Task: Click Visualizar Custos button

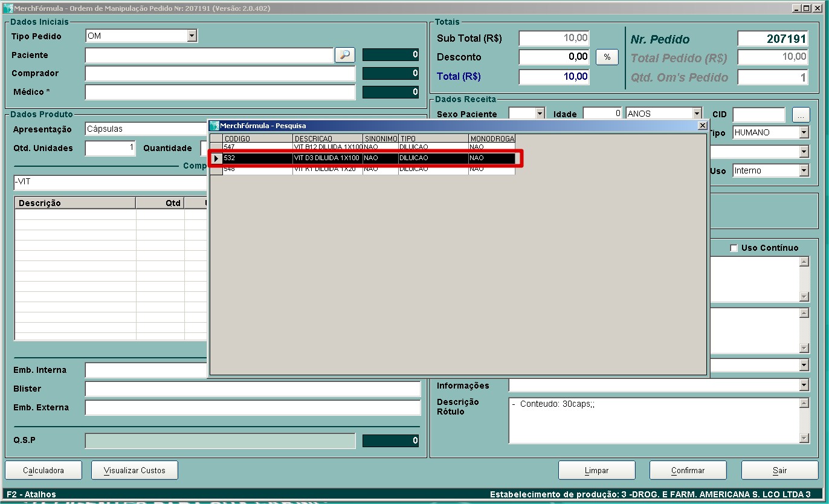Action: pyautogui.click(x=135, y=470)
